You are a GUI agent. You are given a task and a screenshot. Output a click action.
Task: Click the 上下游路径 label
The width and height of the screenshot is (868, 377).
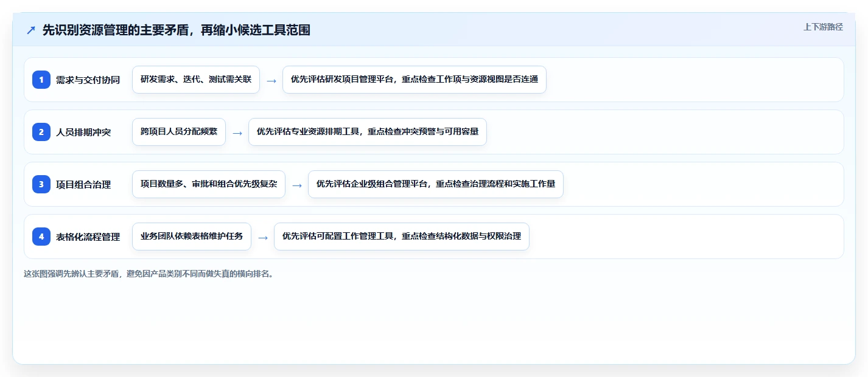pos(823,27)
